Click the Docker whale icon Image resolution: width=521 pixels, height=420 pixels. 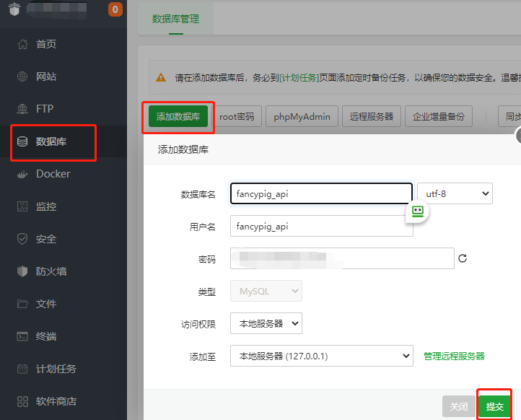22,174
